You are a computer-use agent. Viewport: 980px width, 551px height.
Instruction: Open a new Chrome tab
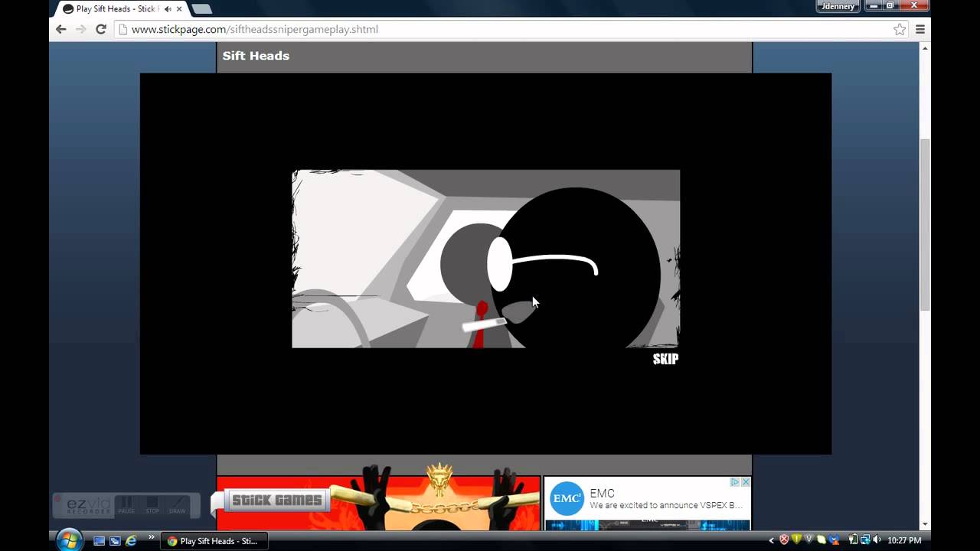point(202,9)
